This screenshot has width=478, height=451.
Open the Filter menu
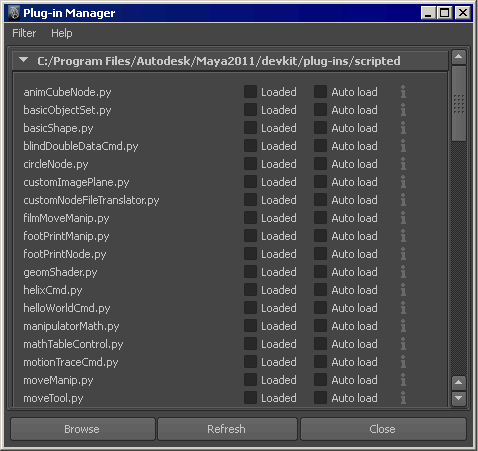(24, 33)
